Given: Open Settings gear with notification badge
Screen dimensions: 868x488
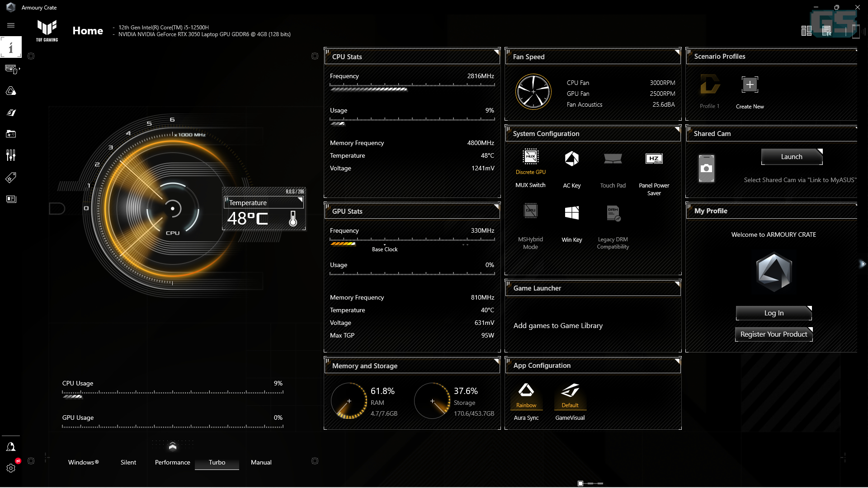Looking at the screenshot, I should (x=11, y=468).
